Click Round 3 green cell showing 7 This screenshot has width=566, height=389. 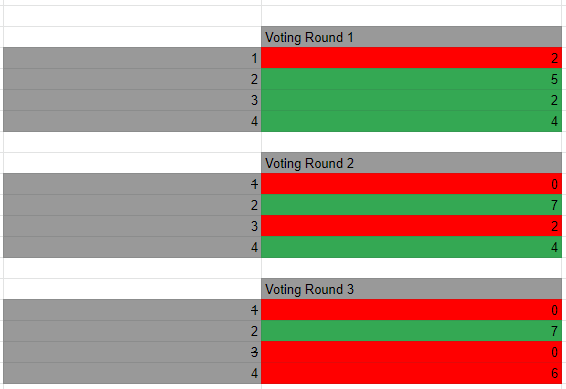[412, 331]
